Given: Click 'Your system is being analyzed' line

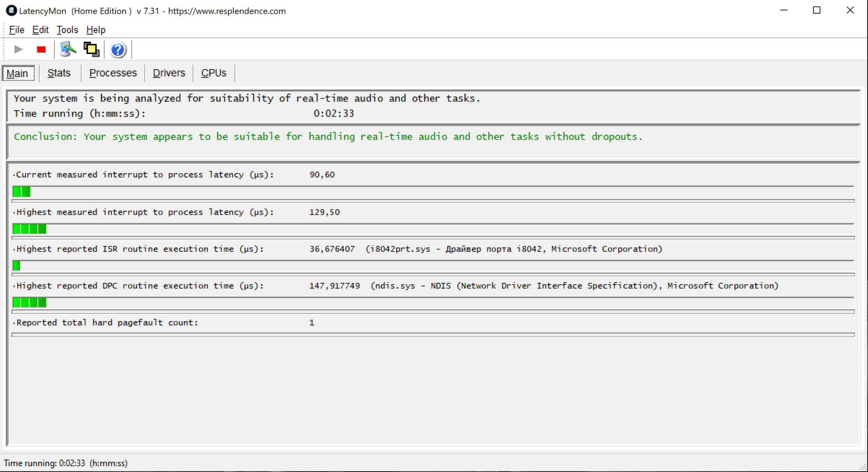Looking at the screenshot, I should 247,99.
